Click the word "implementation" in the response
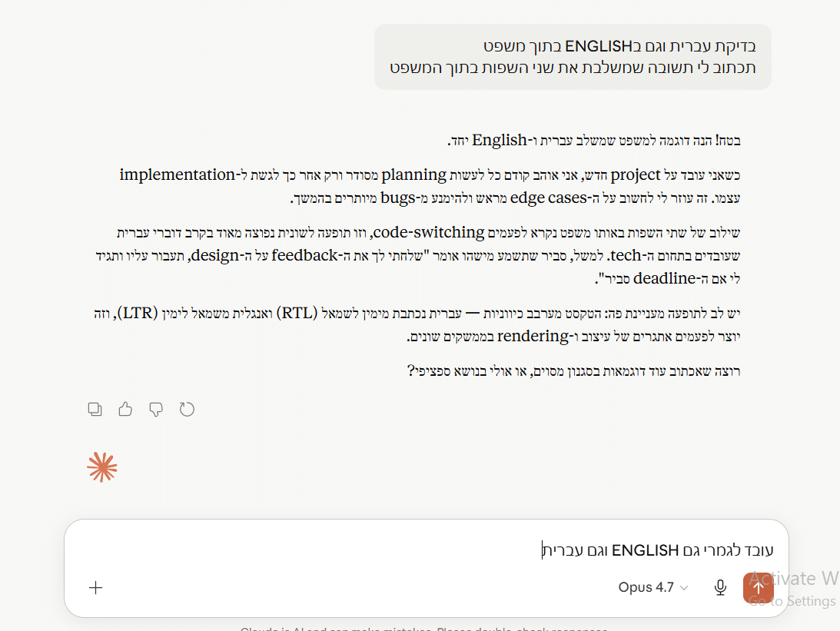Viewport: 840px width, 631px height. (x=178, y=174)
